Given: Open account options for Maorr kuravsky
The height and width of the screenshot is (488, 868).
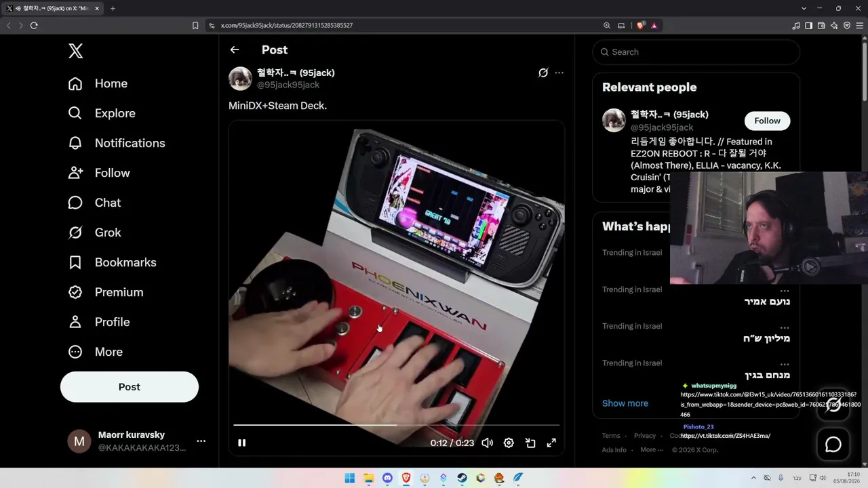Looking at the screenshot, I should (x=201, y=441).
